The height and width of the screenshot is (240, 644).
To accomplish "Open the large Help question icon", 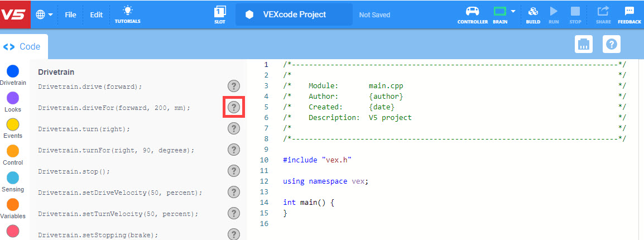I will (x=611, y=44).
